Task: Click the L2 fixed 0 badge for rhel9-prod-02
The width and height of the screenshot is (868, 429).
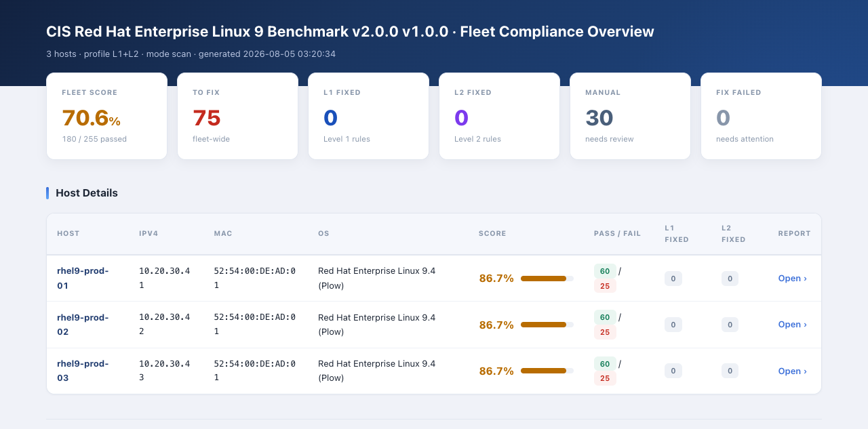Action: 730,325
